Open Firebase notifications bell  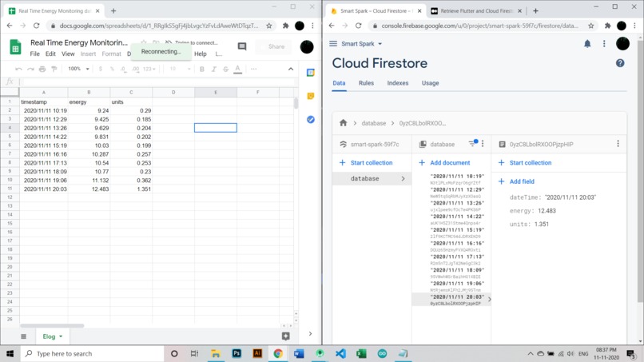pos(587,44)
